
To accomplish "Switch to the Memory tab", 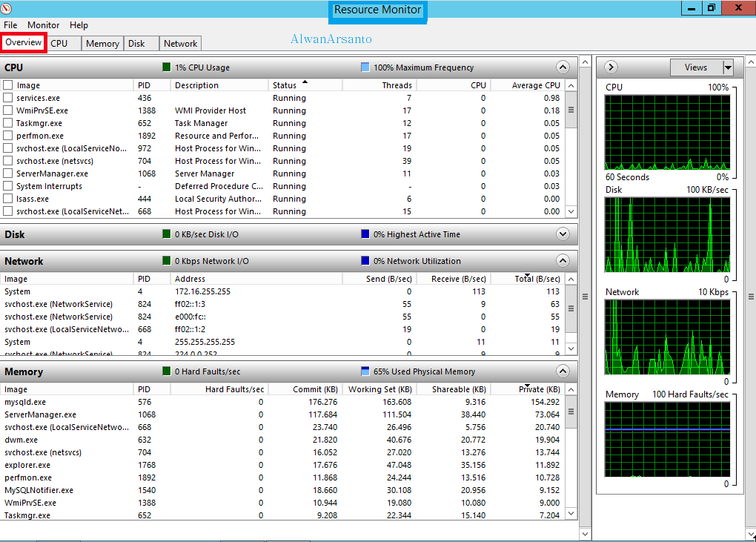I will (102, 43).
